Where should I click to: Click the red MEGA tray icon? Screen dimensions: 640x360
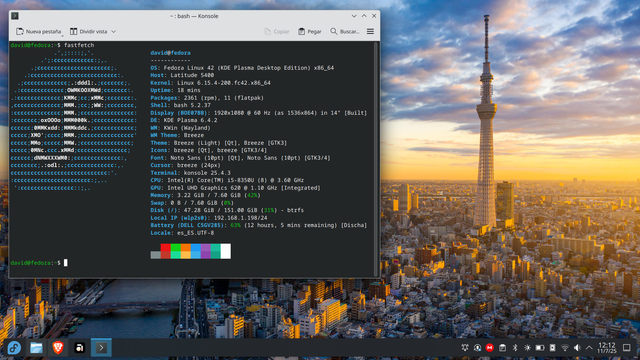tap(489, 348)
